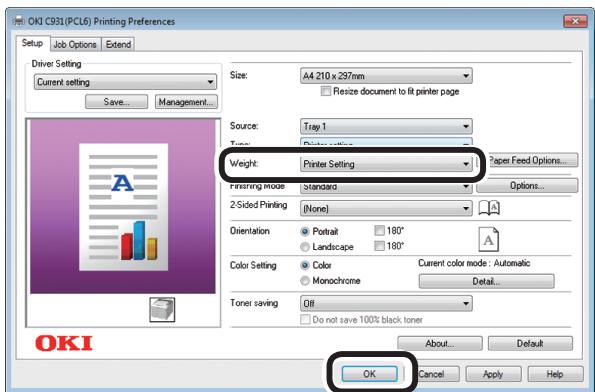The width and height of the screenshot is (595, 392).
Task: Click the Management... button
Action: (186, 102)
